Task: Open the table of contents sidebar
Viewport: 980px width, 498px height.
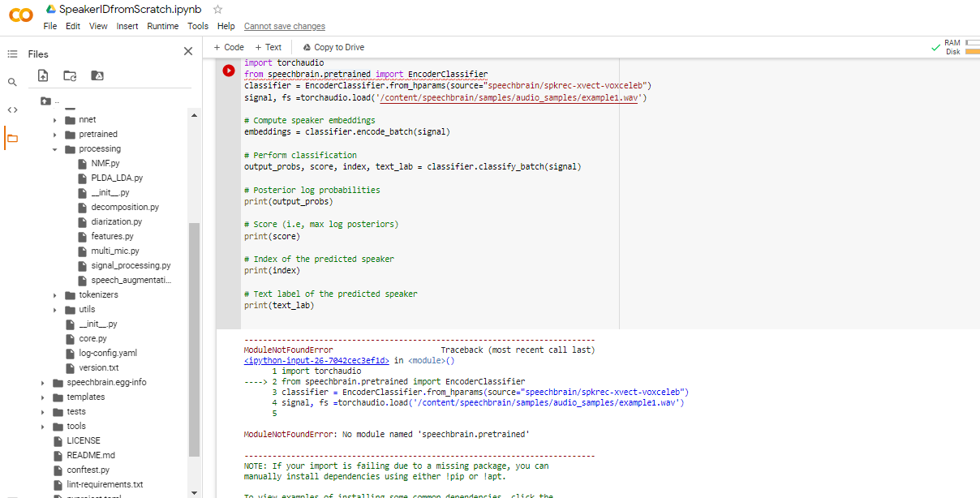Action: click(x=11, y=54)
